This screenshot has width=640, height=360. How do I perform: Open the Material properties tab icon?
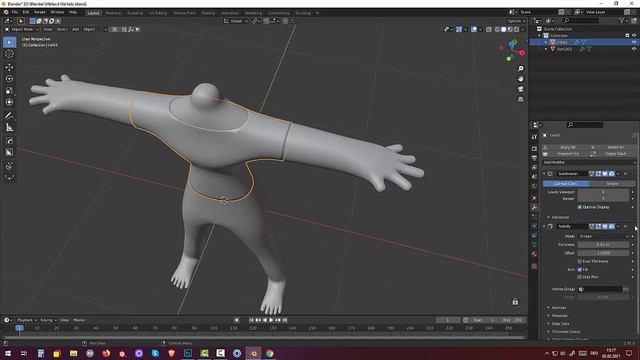(534, 254)
